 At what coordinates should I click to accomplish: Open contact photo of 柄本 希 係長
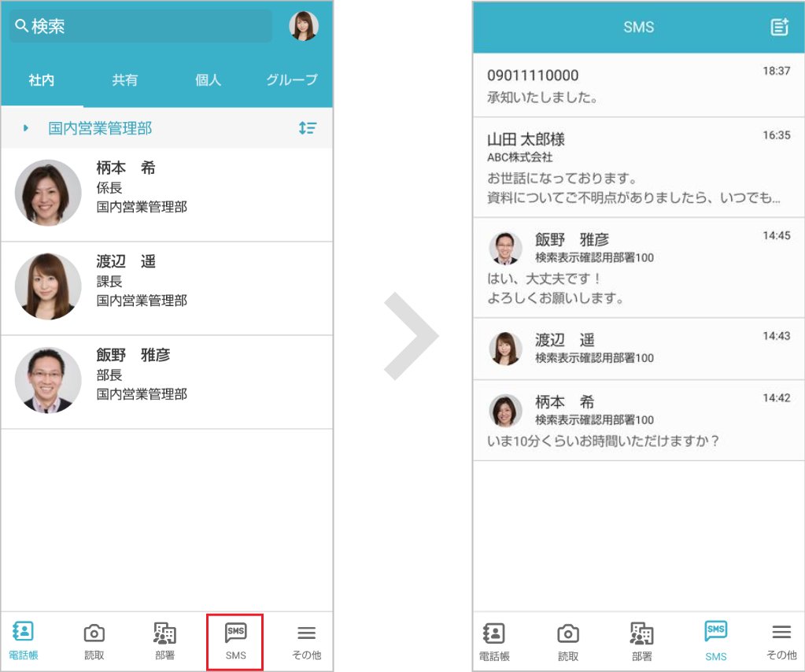[48, 193]
